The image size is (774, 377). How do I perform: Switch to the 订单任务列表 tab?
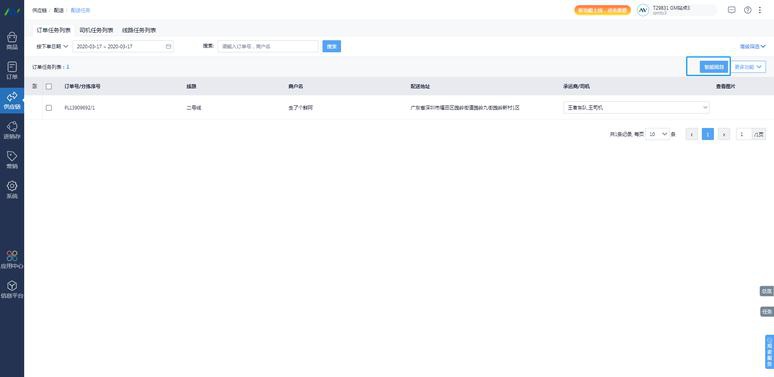(x=54, y=30)
